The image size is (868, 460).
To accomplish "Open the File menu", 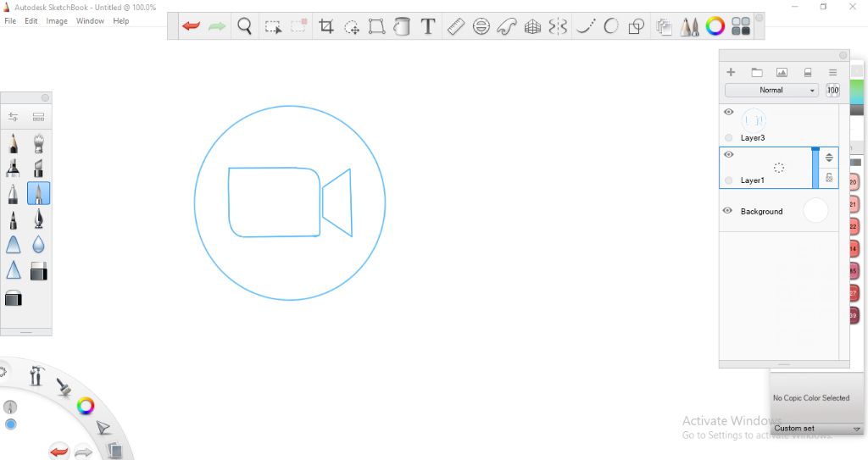I will (10, 21).
